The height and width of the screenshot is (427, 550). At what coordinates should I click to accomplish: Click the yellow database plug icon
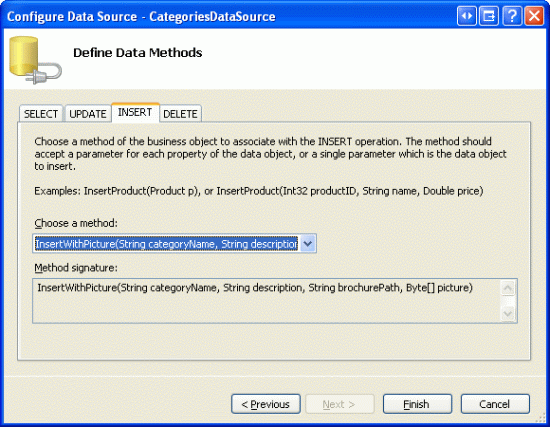[35, 60]
